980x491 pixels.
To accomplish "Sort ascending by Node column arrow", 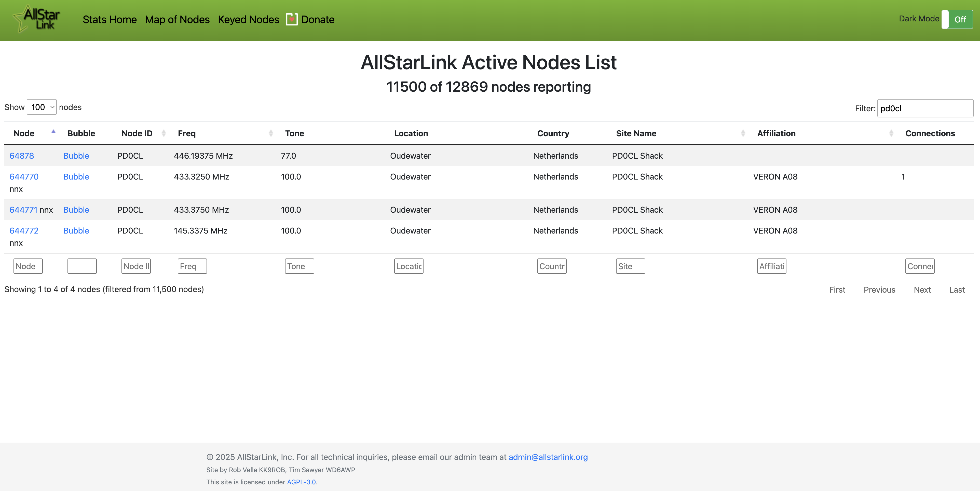I will pos(53,132).
